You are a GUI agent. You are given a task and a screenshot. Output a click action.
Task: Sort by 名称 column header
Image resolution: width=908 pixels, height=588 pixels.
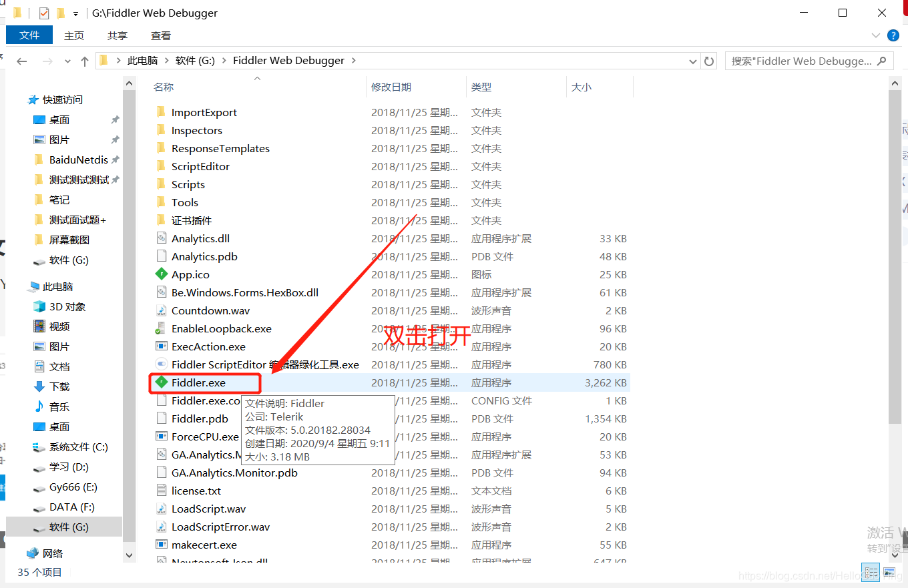pyautogui.click(x=164, y=87)
